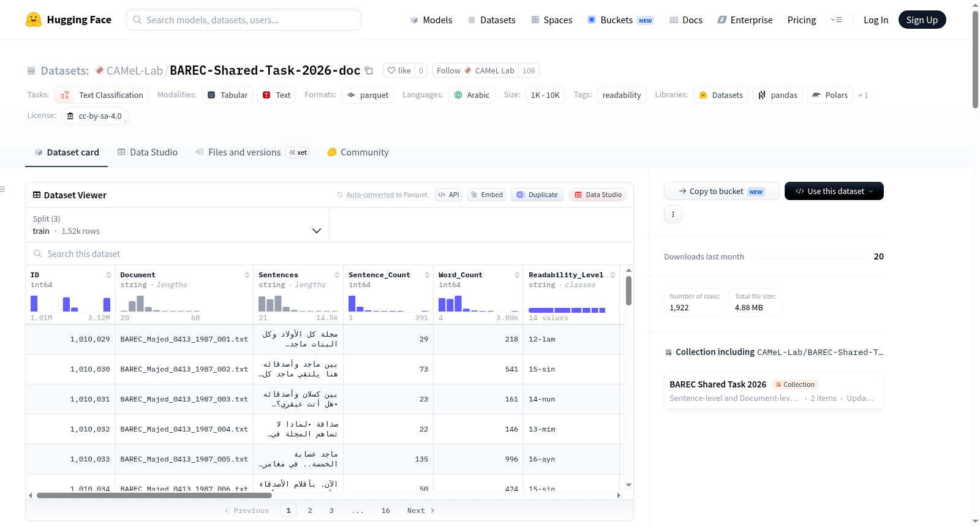Focus the top search models field

click(244, 20)
